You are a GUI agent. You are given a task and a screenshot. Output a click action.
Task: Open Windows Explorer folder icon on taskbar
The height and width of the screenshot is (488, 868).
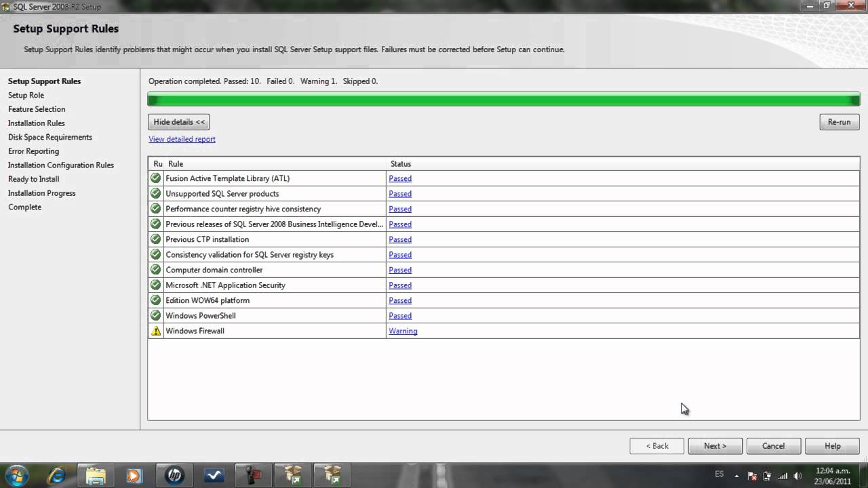coord(96,476)
